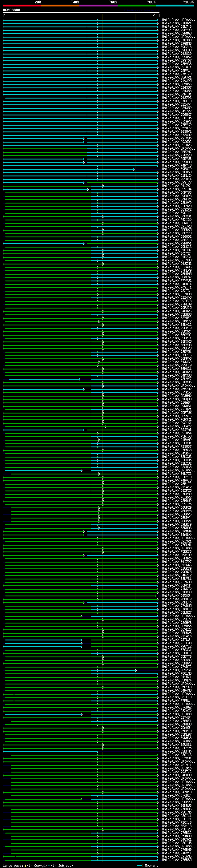Open hit UniRef100_A7F5K8
This screenshot has width=197, height=868.
coord(177,450)
